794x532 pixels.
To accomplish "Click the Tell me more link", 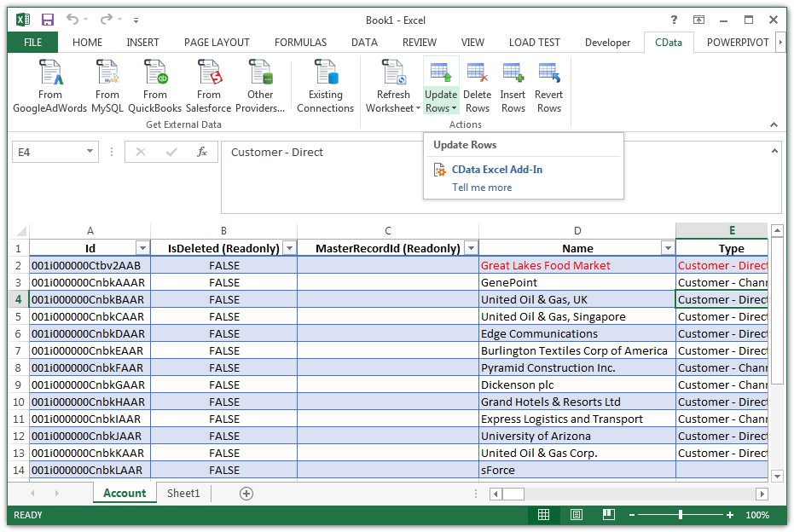I will (481, 188).
